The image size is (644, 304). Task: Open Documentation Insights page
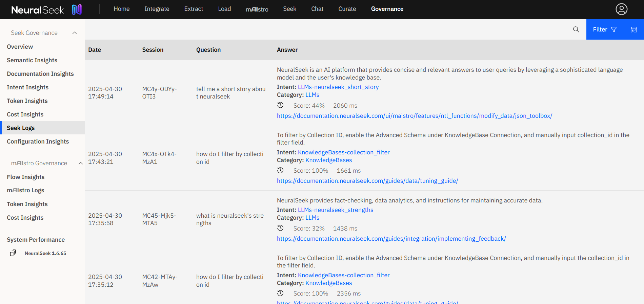click(40, 74)
